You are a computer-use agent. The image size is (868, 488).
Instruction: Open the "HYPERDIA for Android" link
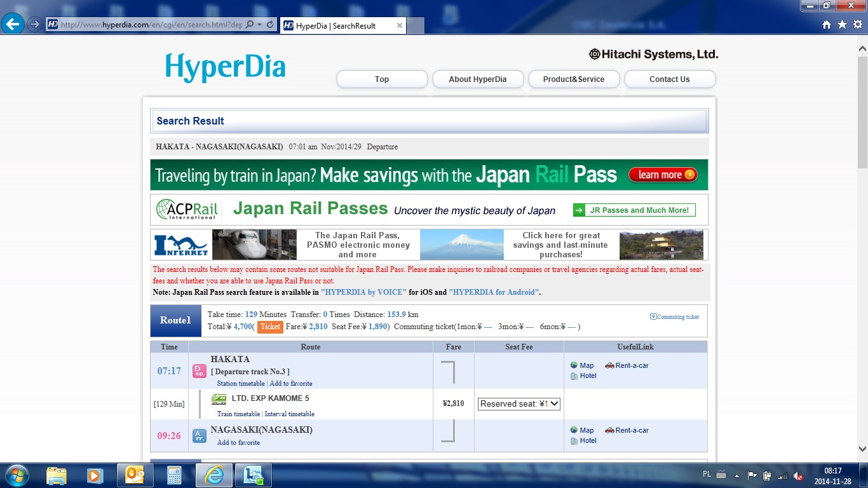(494, 292)
